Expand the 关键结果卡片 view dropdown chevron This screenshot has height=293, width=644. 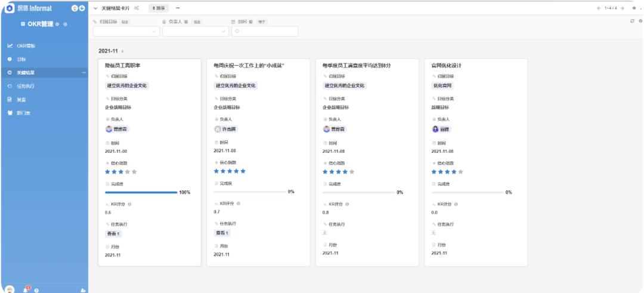95,8
